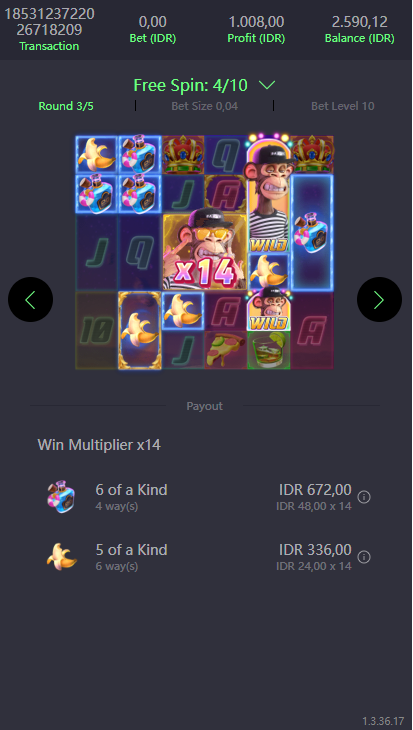Click the Free Spin: 4/10 title
This screenshot has width=413, height=730.
(x=190, y=85)
